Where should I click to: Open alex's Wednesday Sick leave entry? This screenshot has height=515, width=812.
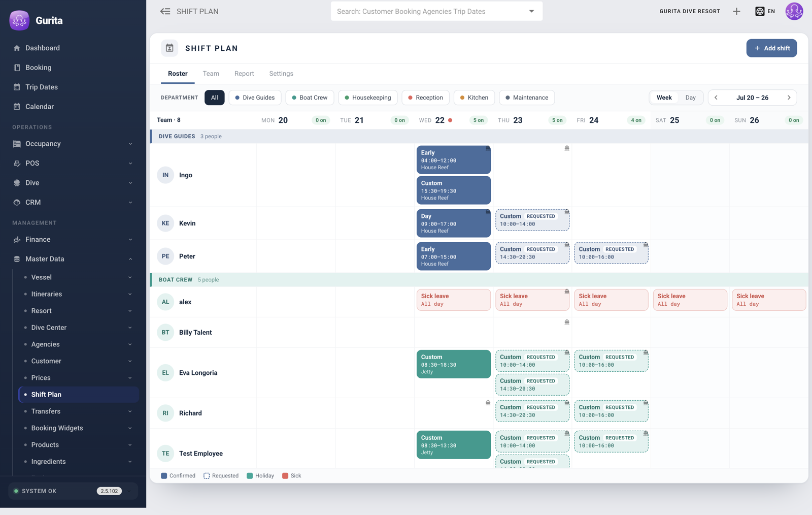coord(454,300)
